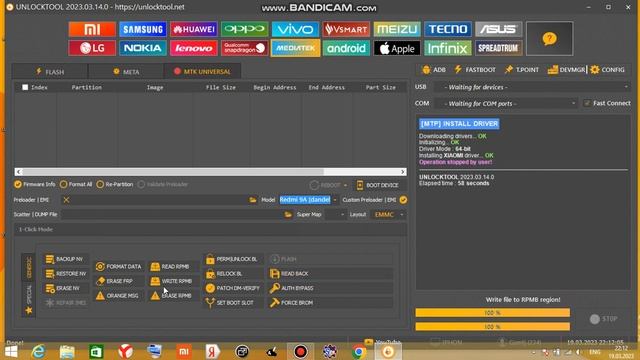Image resolution: width=640 pixels, height=360 pixels.
Task: Switch to the META tab
Action: (126, 72)
